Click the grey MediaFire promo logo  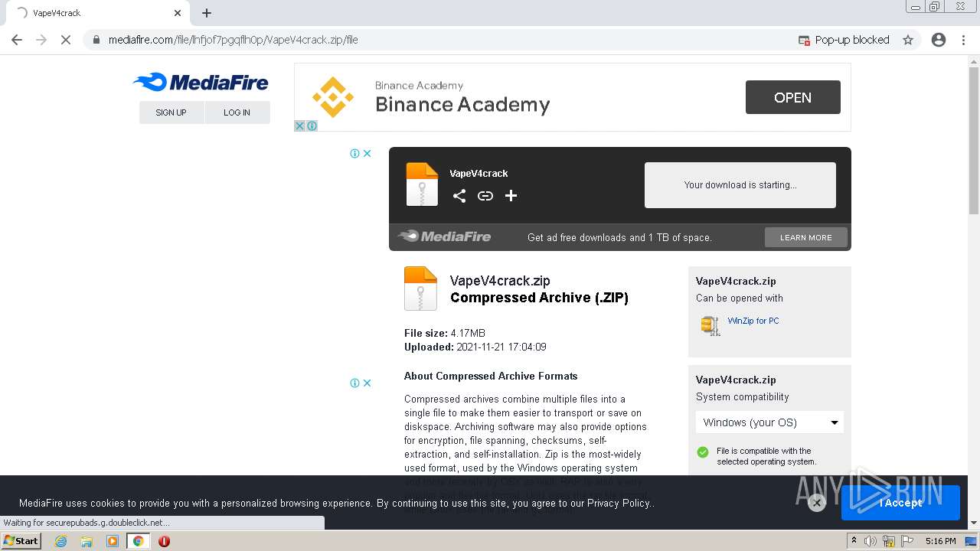(x=444, y=236)
